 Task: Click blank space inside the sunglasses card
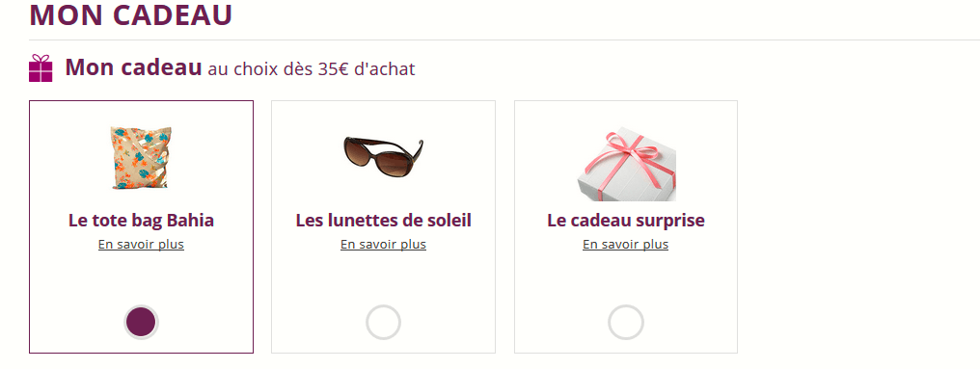coord(383,277)
